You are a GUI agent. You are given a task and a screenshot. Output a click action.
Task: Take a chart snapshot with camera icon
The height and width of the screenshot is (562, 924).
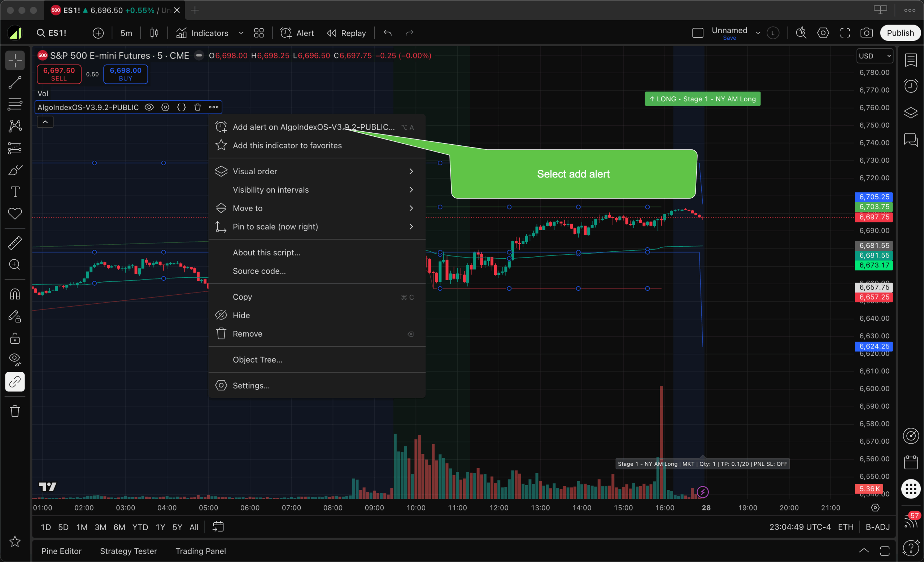(x=866, y=33)
